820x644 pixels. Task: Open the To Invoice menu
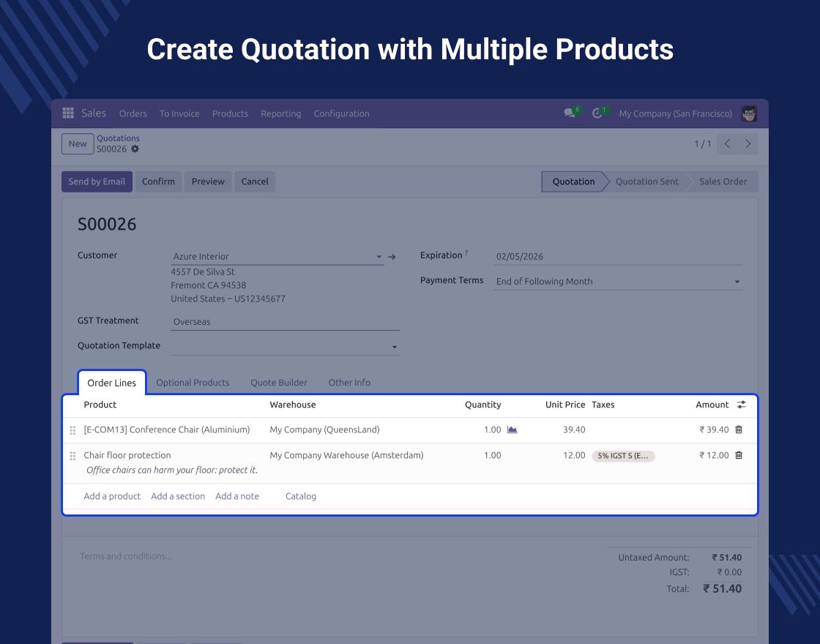[x=179, y=113]
